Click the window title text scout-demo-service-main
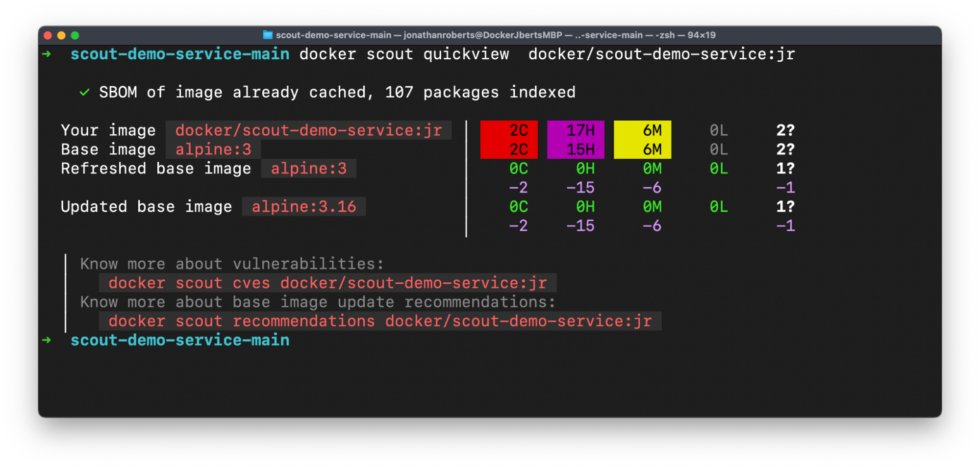The height and width of the screenshot is (468, 980). [334, 35]
